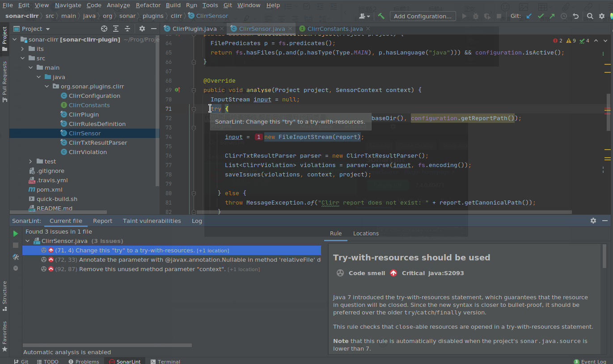Click the Git update project blue arrow
Image resolution: width=613 pixels, height=364 pixels.
(529, 16)
